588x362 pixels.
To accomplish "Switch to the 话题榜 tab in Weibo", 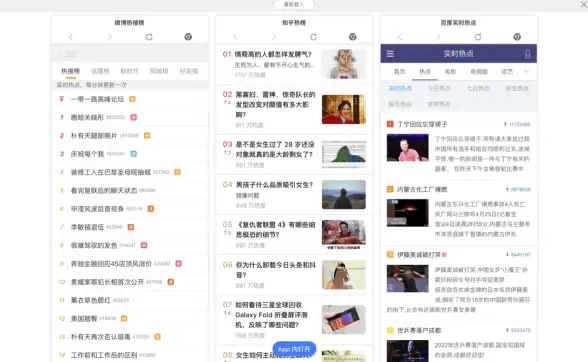I will tap(100, 71).
